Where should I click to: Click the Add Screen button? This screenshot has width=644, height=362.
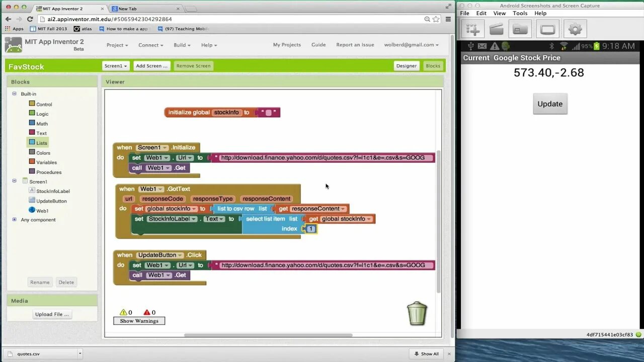coord(151,66)
